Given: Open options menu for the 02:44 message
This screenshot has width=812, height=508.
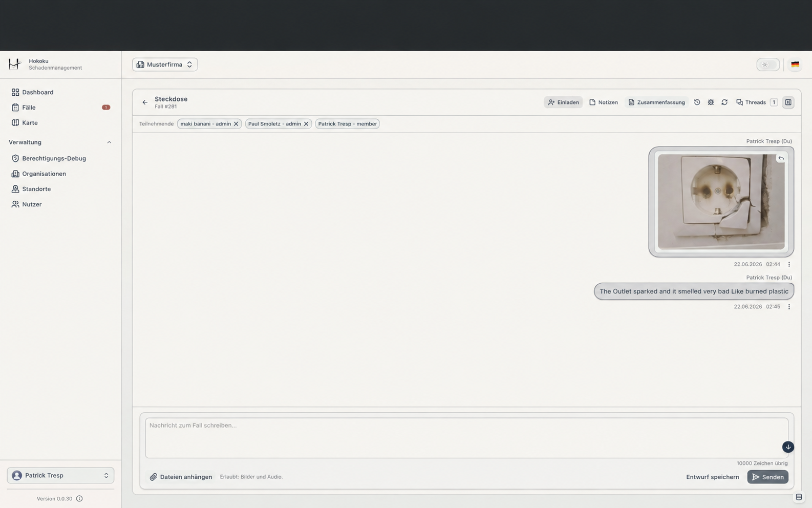Looking at the screenshot, I should coord(789,264).
